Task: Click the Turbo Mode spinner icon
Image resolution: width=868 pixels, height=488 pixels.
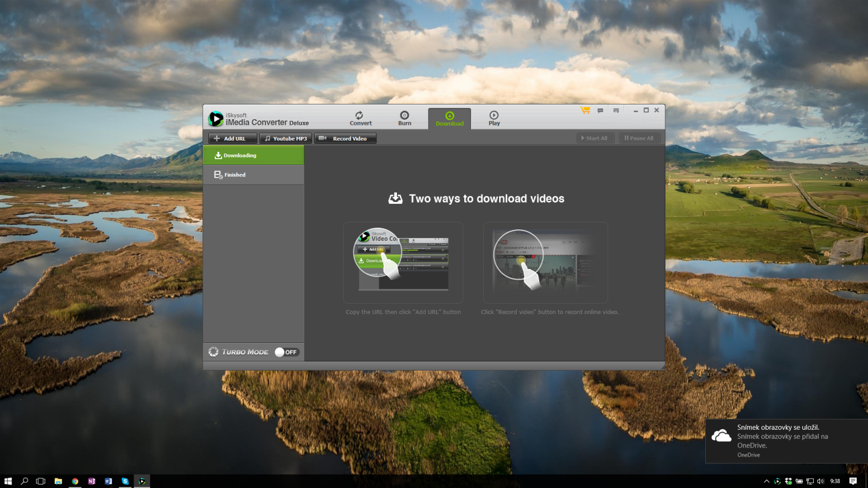Action: [214, 352]
